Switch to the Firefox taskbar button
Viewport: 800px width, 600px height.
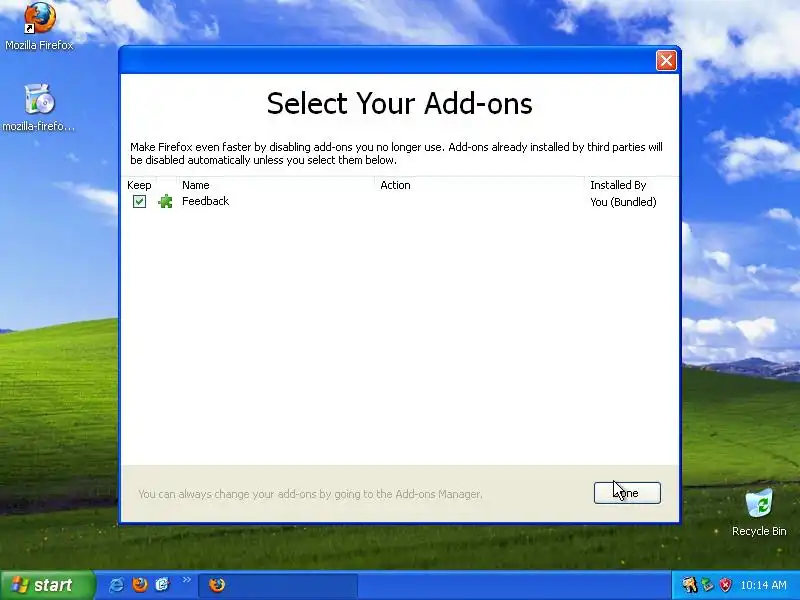278,585
